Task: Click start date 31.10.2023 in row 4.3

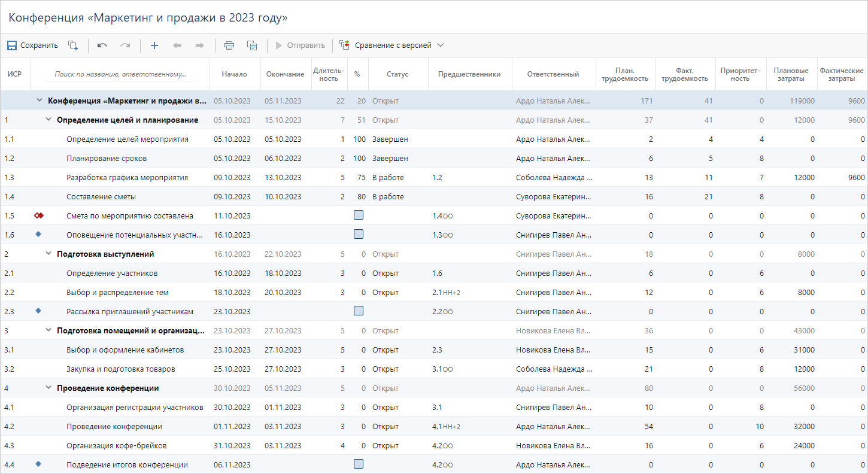Action: [x=232, y=445]
